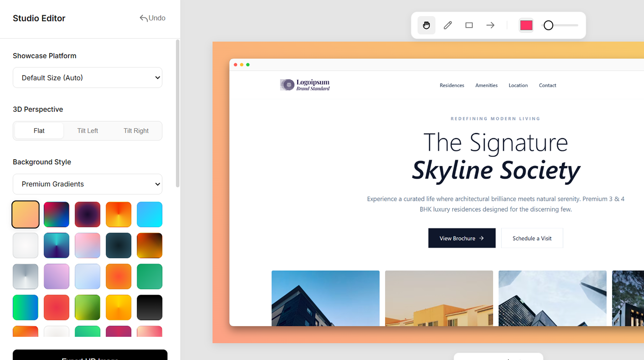Select the pencil drawing tool
This screenshot has height=360, width=644.
447,25
